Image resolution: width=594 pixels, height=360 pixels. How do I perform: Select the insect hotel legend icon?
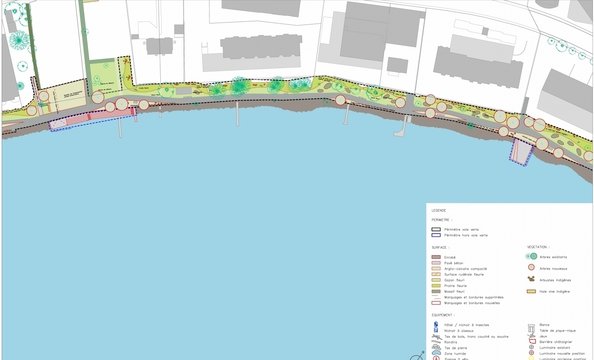[x=436, y=324]
